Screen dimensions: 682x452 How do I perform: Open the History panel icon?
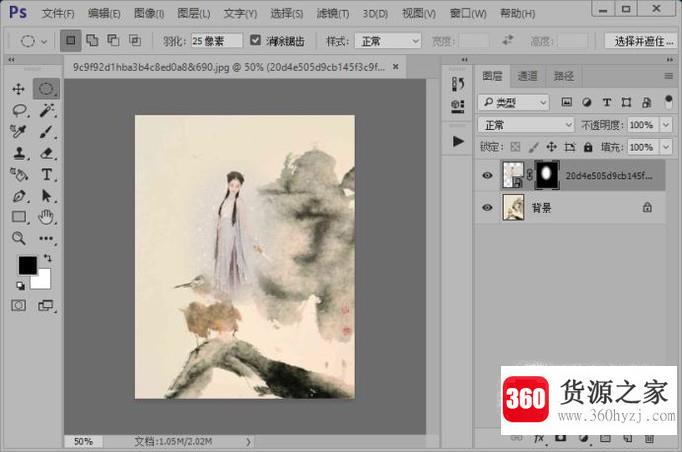pyautogui.click(x=458, y=84)
